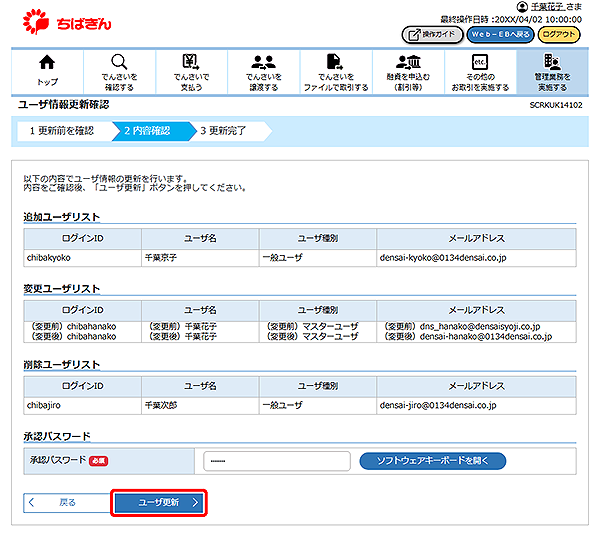The image size is (600, 537).
Task: Select step 3 更新完了
Action: (229, 130)
